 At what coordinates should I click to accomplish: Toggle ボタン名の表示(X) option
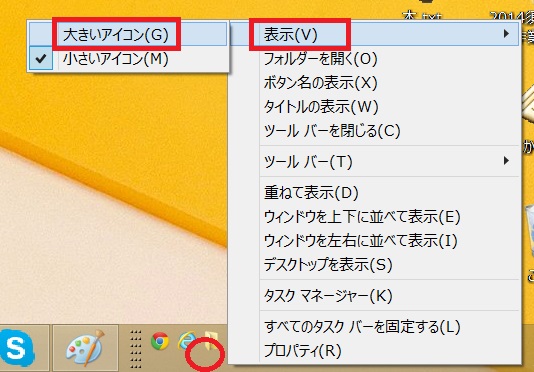click(x=375, y=83)
